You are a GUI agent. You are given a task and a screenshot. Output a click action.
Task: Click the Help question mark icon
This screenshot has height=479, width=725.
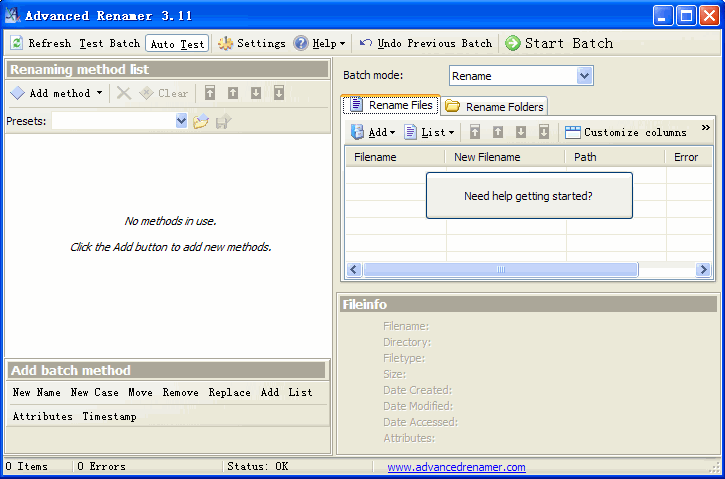(301, 43)
